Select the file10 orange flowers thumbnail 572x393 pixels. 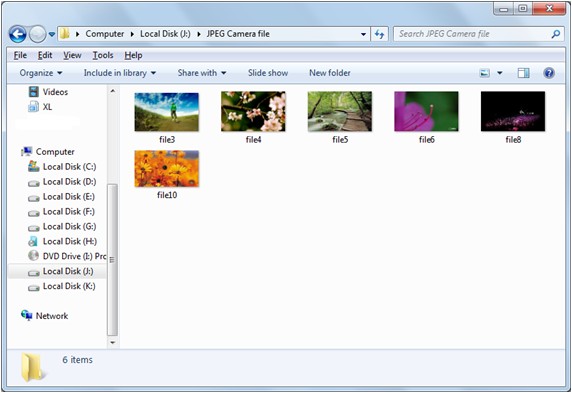point(167,169)
